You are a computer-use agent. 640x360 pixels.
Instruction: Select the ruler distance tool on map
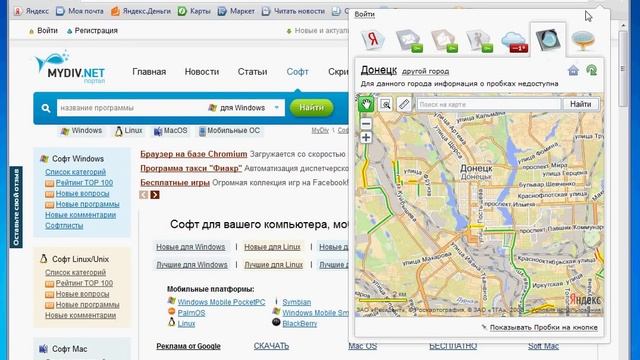[404, 104]
